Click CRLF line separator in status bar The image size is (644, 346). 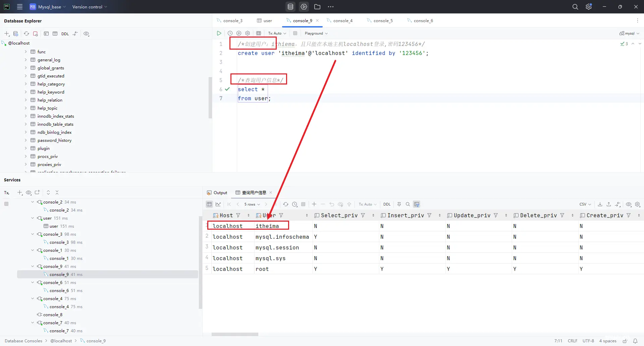click(573, 341)
